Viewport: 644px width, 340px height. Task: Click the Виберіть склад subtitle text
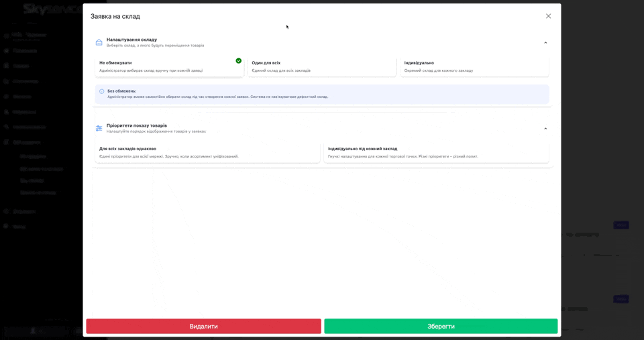(155, 46)
